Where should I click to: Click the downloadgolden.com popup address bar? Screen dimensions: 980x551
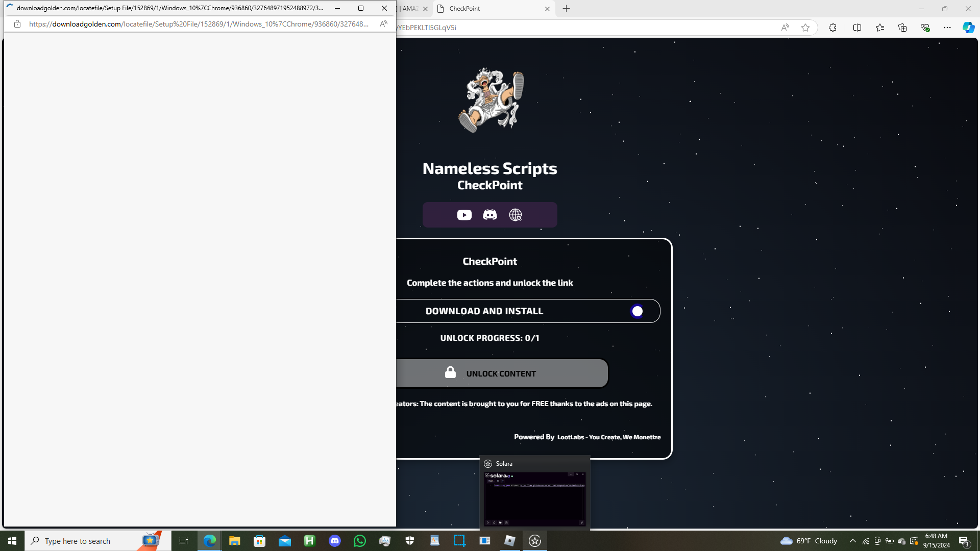(199, 24)
